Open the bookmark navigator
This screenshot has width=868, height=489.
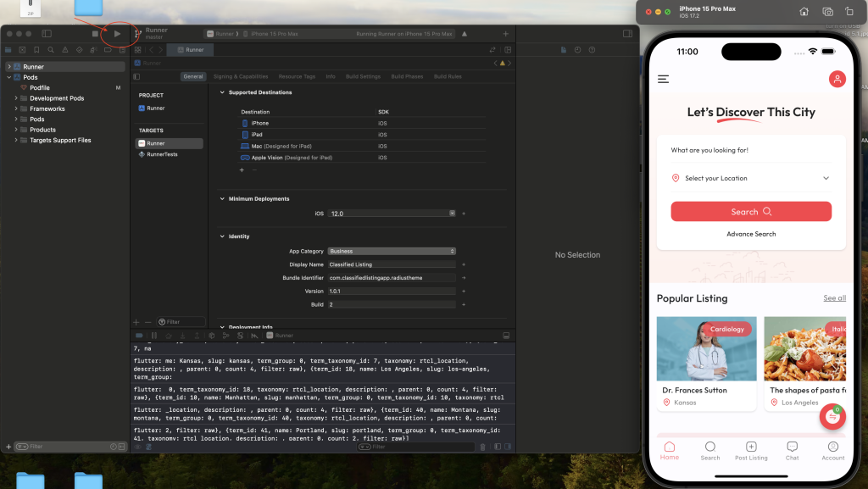click(36, 50)
